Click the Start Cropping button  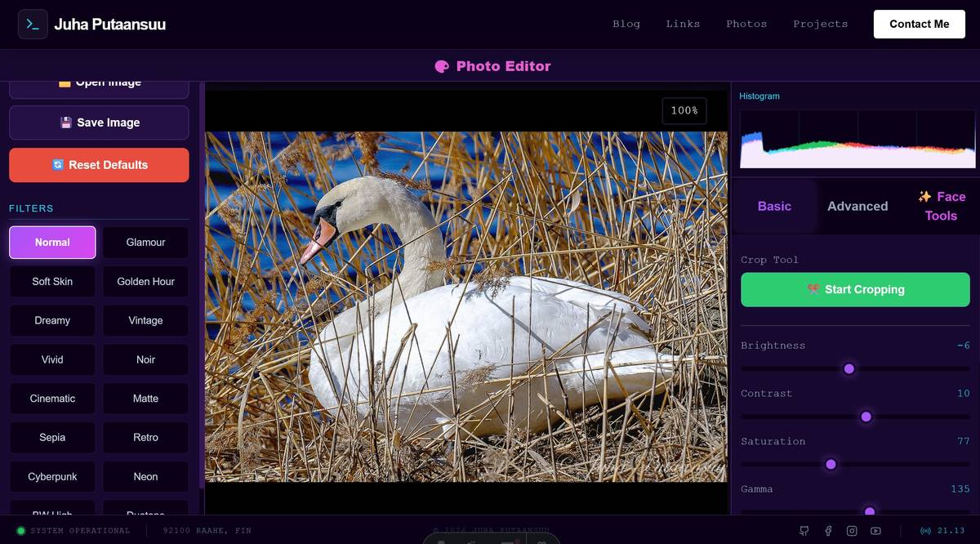pos(855,289)
